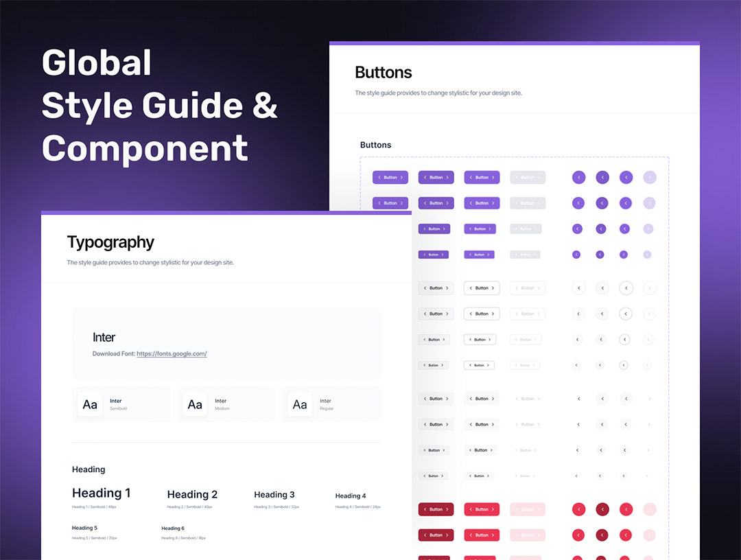The height and width of the screenshot is (560, 741).
Task: Click the Heading 2 sample text
Action: click(x=192, y=495)
